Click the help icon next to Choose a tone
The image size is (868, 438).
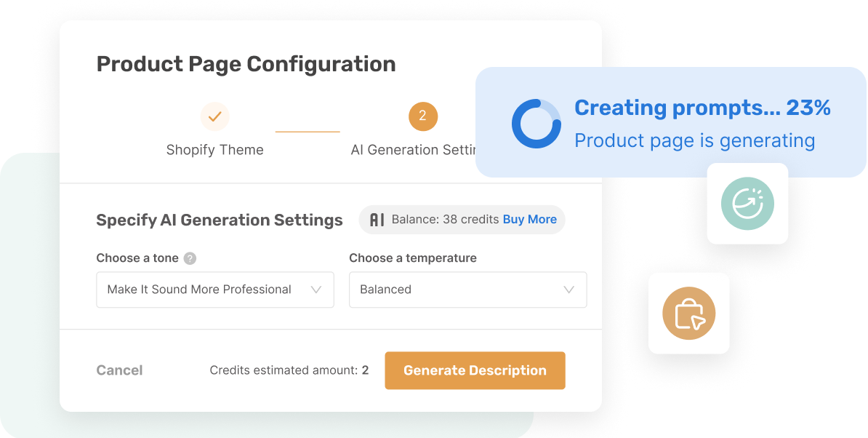coord(188,258)
